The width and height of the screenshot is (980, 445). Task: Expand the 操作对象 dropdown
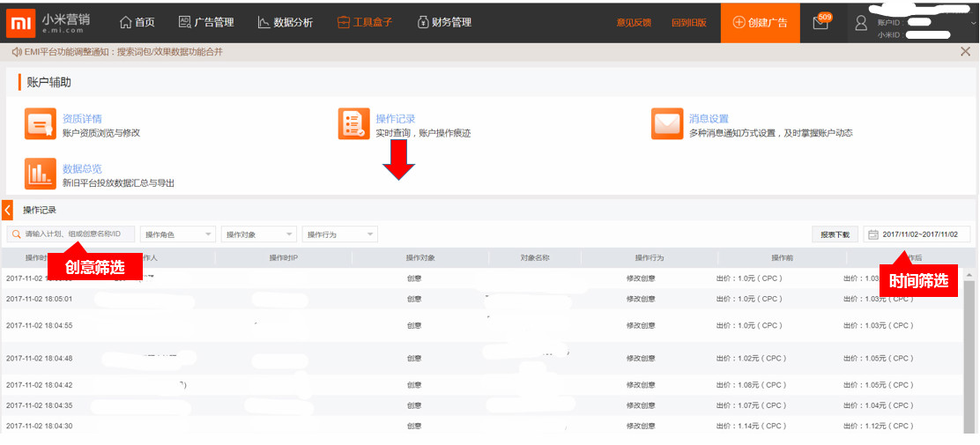click(258, 234)
